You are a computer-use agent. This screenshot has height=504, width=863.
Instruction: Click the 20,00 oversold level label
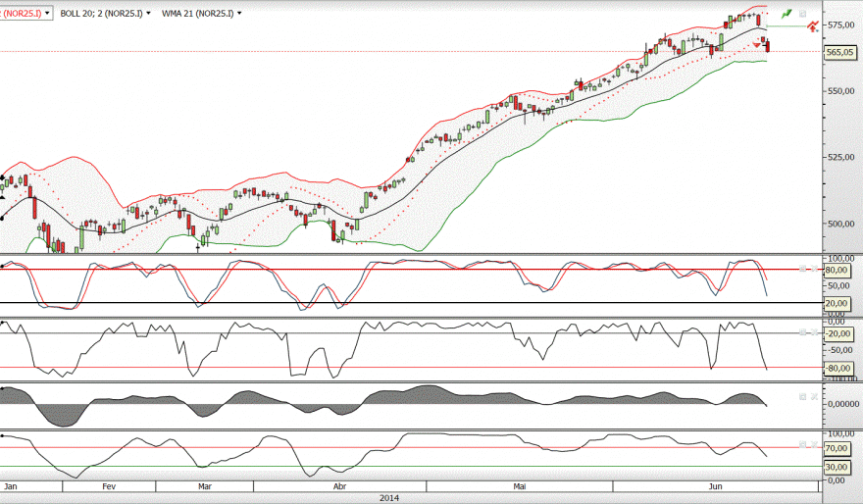pyautogui.click(x=836, y=303)
